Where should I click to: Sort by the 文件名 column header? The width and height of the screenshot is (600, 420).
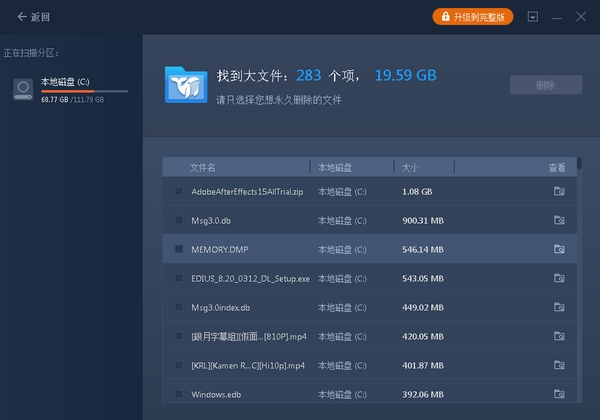click(x=203, y=168)
